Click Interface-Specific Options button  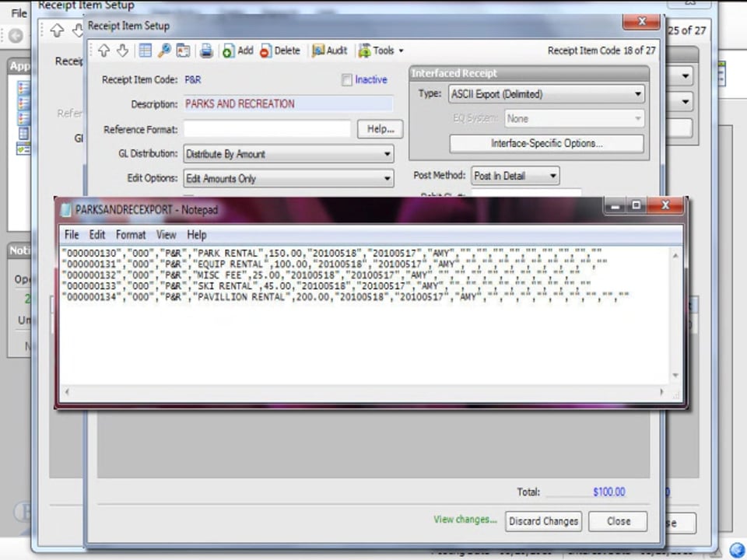click(x=546, y=143)
